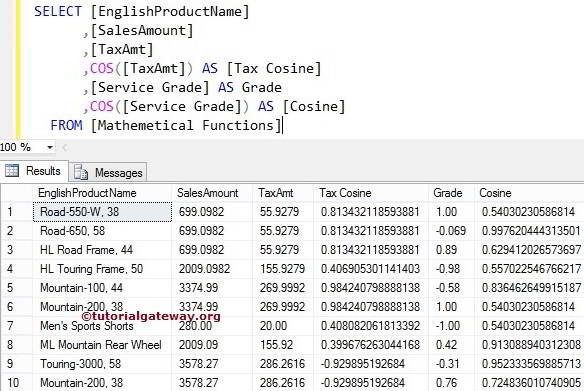584x391 pixels.
Task: Click the 280.00 sales amount cell
Action: [212, 326]
